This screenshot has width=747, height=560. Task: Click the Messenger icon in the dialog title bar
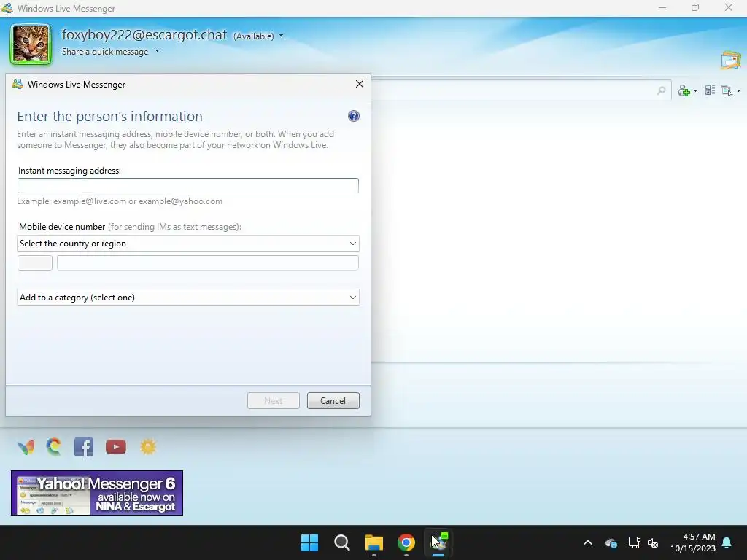click(18, 85)
